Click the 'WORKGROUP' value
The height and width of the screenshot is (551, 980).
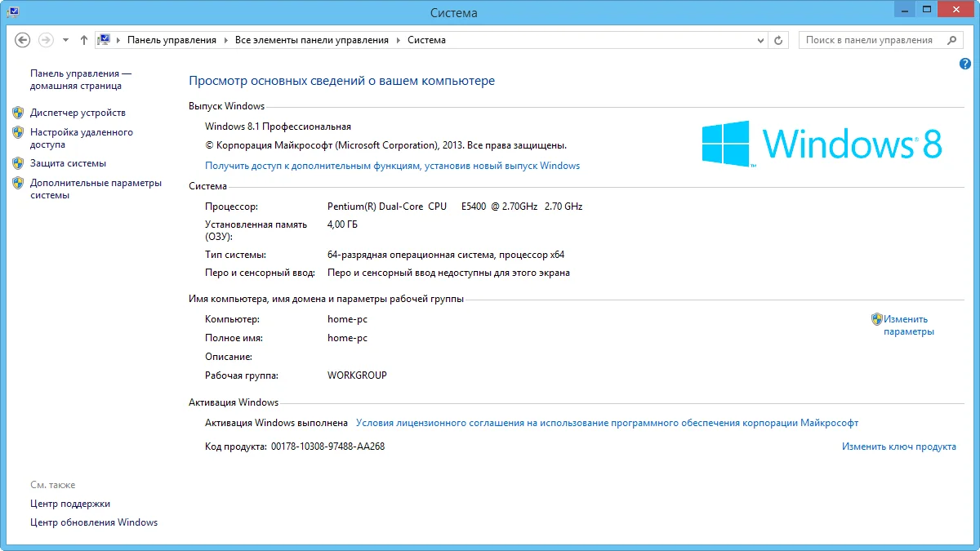pyautogui.click(x=357, y=375)
